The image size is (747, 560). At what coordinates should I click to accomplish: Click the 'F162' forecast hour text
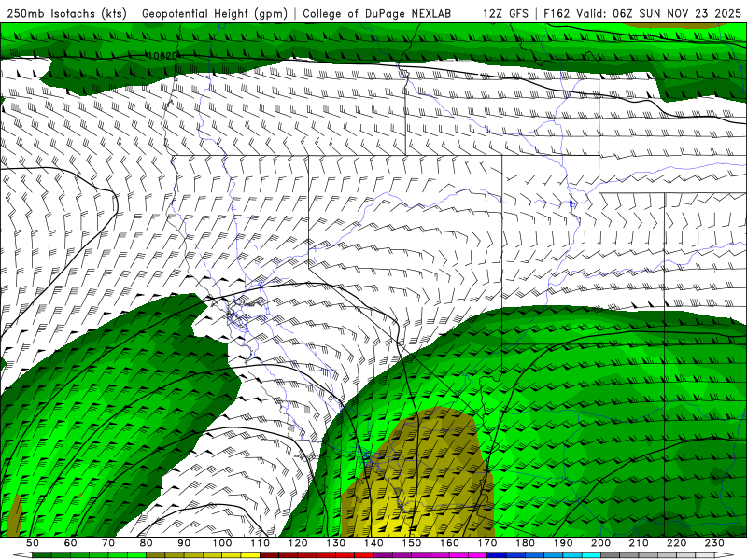[x=557, y=13]
